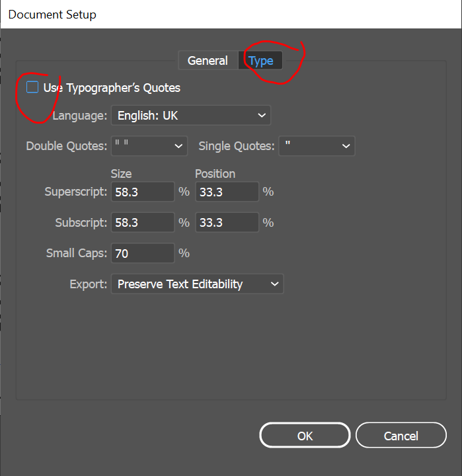The height and width of the screenshot is (476, 462).
Task: Click the Superscript Size input field
Action: point(143,192)
